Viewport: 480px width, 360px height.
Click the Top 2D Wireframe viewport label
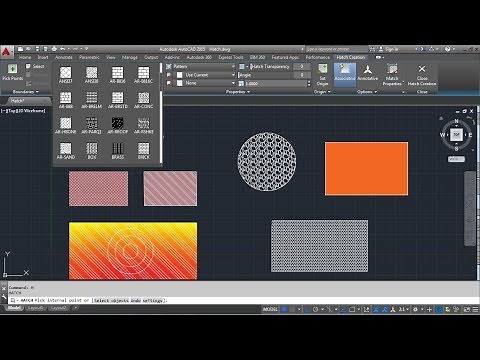point(23,111)
